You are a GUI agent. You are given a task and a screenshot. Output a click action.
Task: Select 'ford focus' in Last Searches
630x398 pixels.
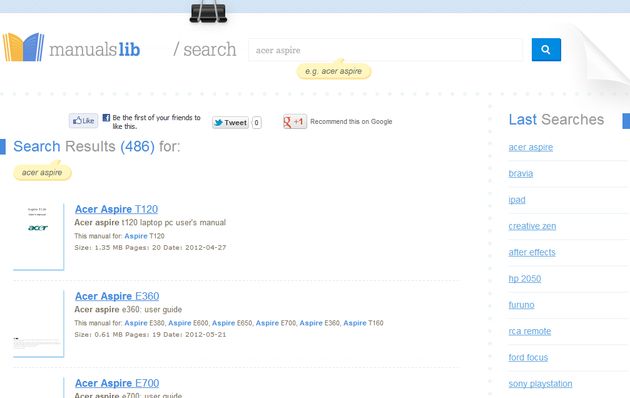point(528,357)
